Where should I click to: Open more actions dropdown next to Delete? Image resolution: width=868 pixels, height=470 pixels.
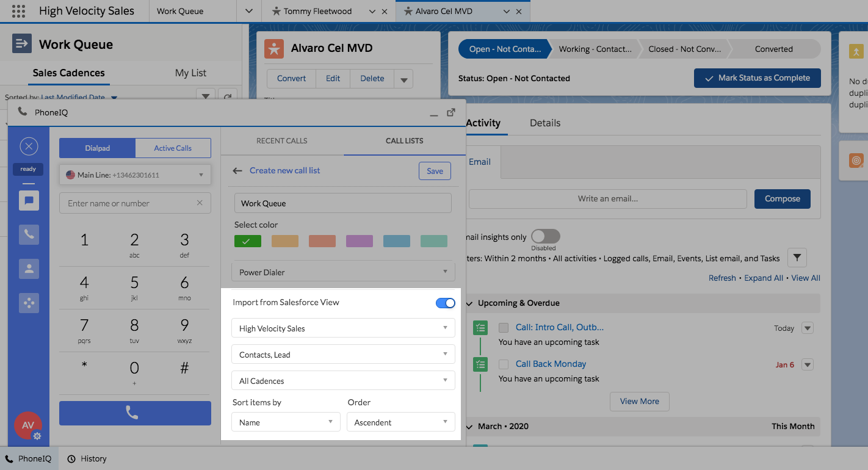click(403, 79)
